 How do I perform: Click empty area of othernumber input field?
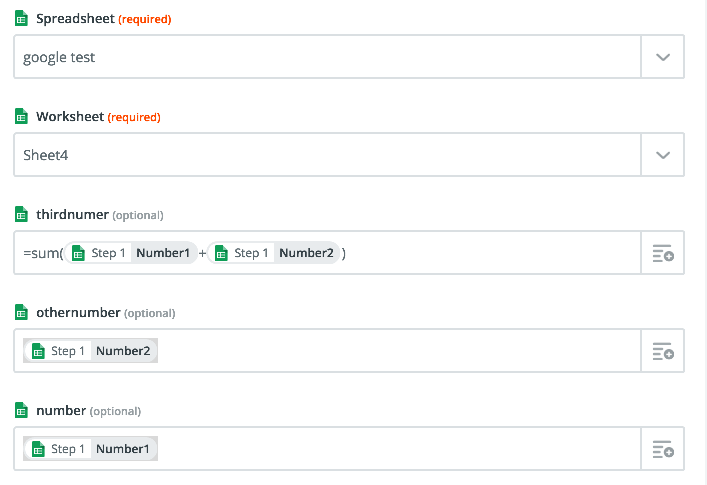[399, 351]
